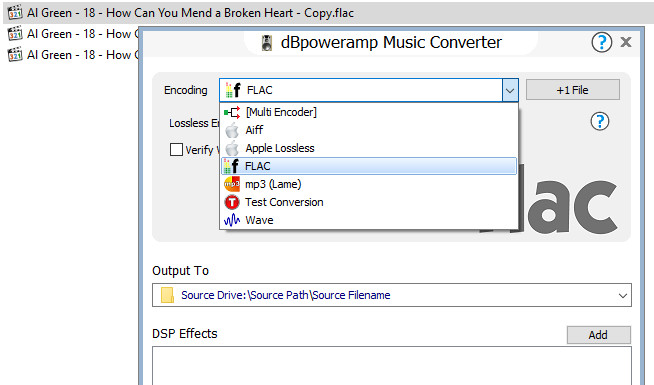Click the blue Wave waveform icon
This screenshot has height=385, width=654.
pos(232,220)
